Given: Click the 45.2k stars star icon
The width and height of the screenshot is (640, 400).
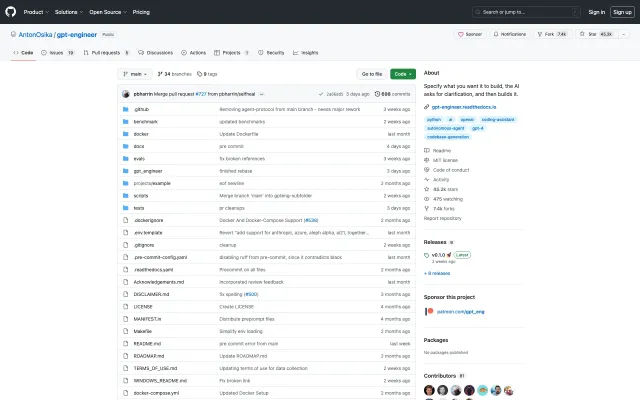Looking at the screenshot, I should (427, 189).
